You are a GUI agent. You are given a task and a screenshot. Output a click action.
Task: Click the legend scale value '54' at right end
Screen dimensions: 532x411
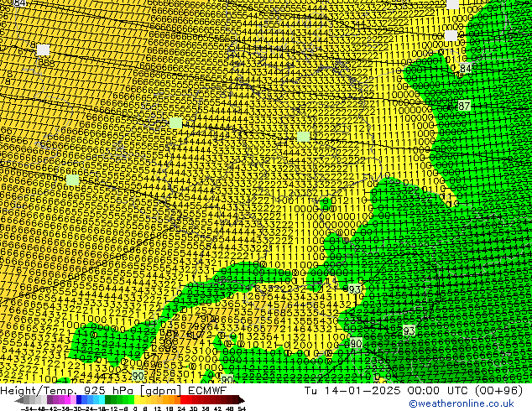click(242, 409)
